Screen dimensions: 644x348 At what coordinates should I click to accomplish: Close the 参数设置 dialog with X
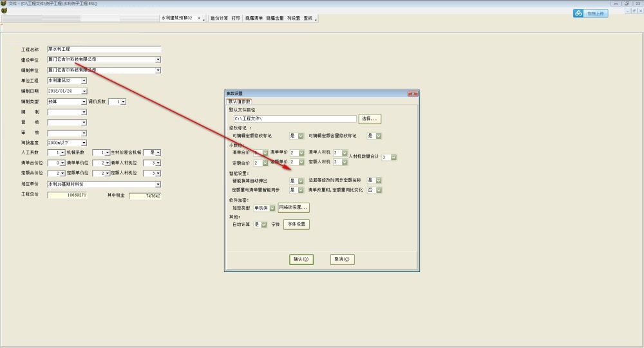pyautogui.click(x=412, y=93)
